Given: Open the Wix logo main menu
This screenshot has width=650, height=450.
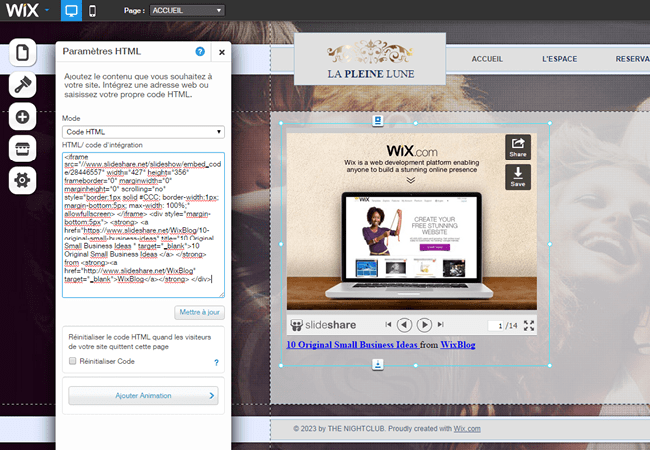Looking at the screenshot, I should 27,10.
